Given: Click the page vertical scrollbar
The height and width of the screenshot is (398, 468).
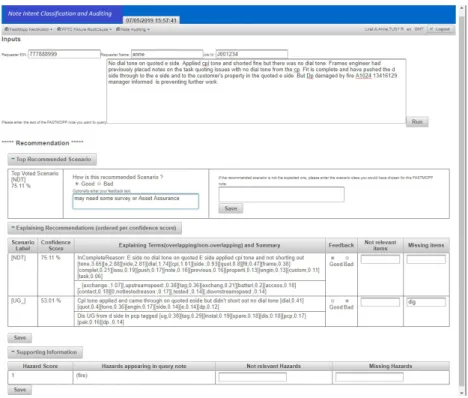Looking at the screenshot, I should click(x=462, y=200).
